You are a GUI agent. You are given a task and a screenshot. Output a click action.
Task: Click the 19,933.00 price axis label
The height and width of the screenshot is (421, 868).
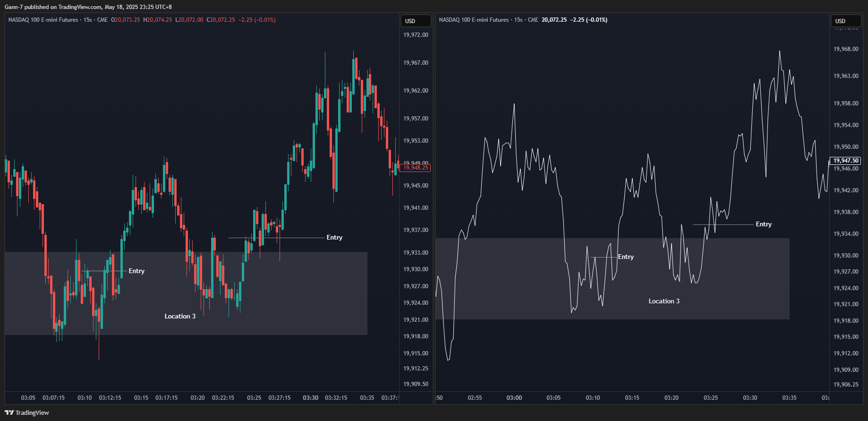[416, 253]
